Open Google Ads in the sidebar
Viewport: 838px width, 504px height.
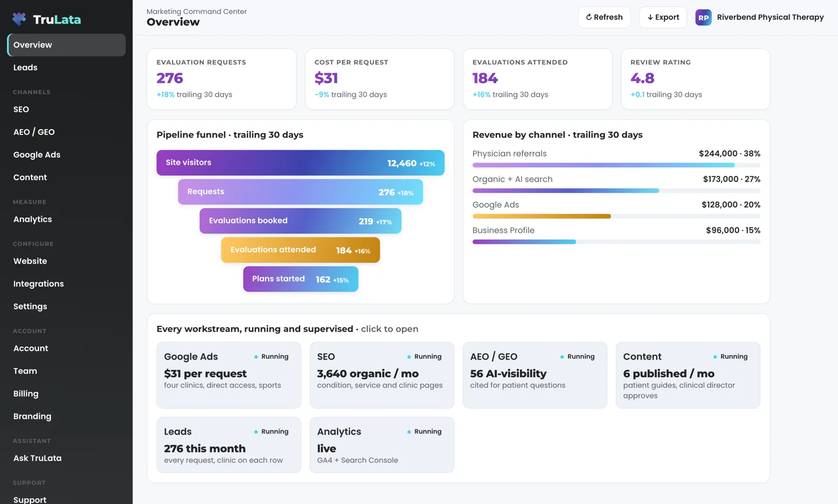click(67, 155)
